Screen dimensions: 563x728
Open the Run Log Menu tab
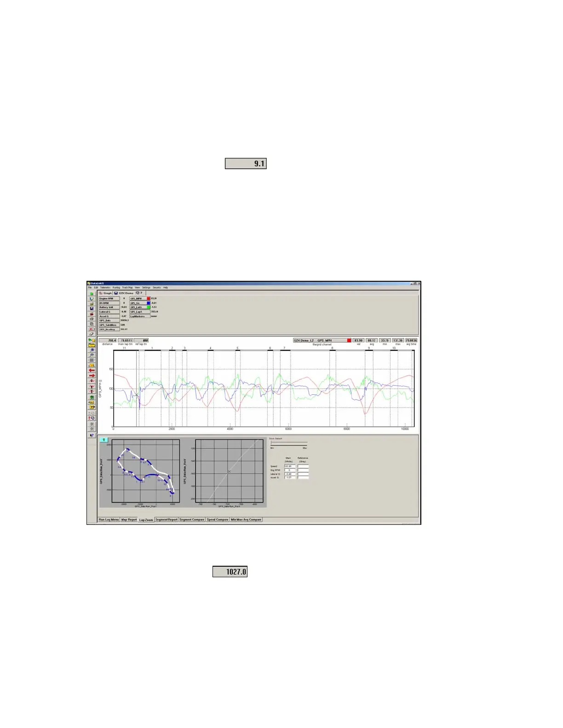[109, 519]
